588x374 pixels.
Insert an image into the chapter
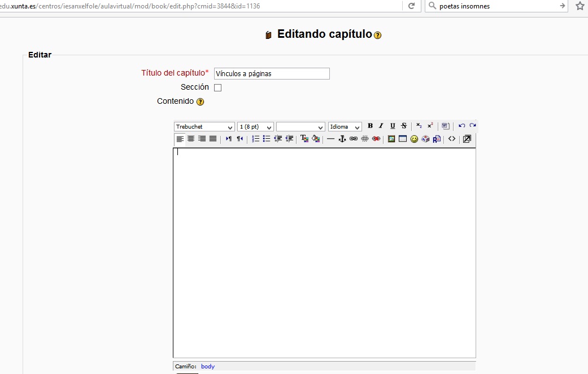click(391, 139)
